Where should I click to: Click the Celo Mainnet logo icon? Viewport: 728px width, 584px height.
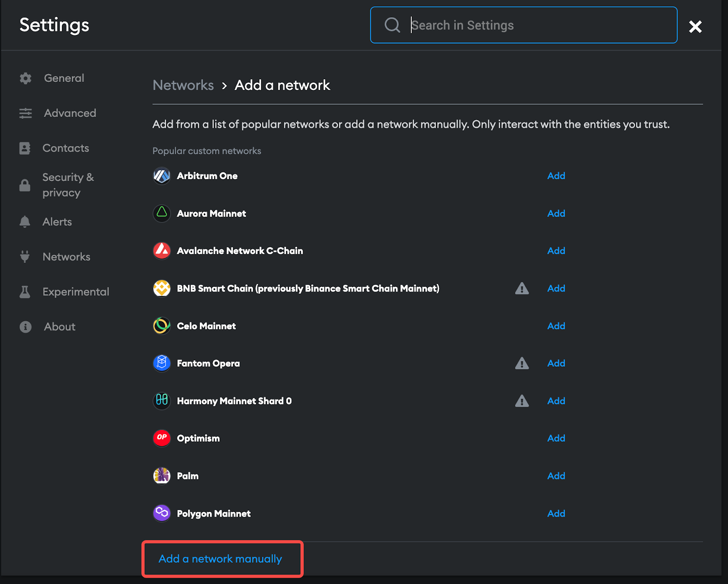(x=162, y=326)
